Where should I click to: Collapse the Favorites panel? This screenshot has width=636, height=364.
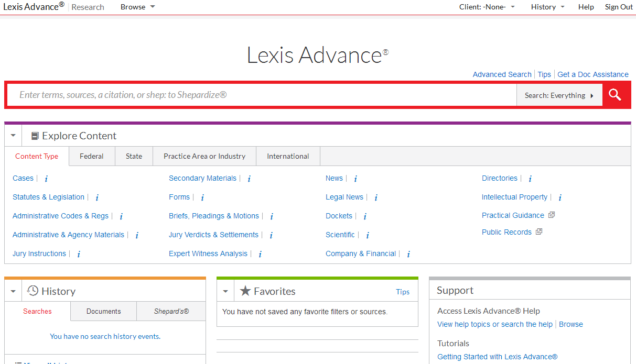click(x=225, y=291)
